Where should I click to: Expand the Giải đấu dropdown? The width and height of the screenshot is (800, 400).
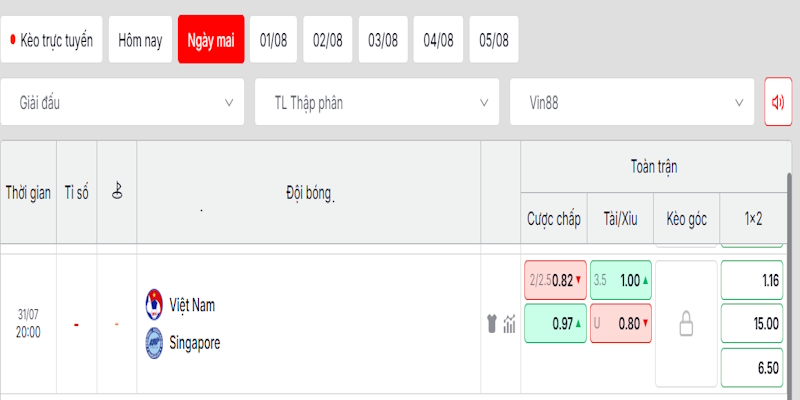click(122, 102)
